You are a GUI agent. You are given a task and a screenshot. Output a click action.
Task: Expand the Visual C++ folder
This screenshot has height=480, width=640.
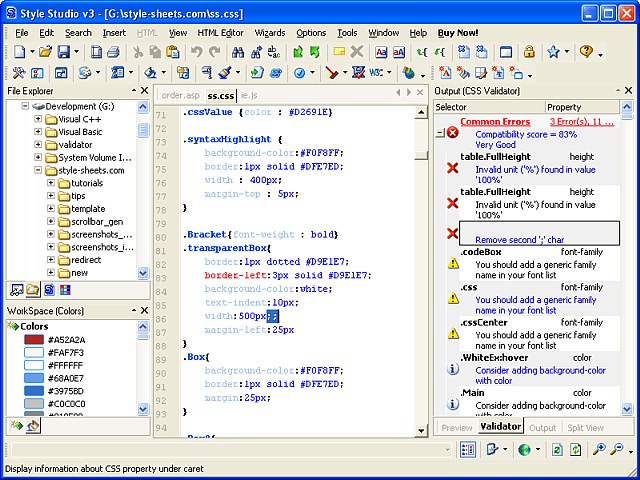coord(38,119)
